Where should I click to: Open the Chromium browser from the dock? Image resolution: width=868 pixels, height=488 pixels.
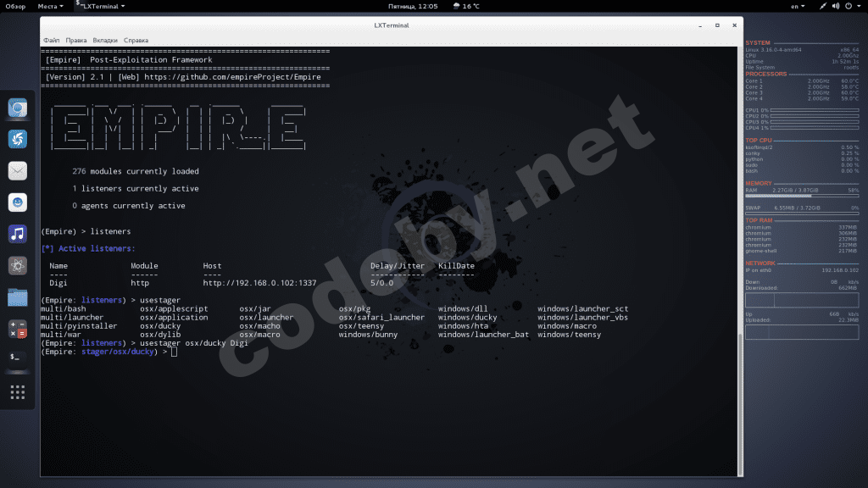click(x=18, y=108)
